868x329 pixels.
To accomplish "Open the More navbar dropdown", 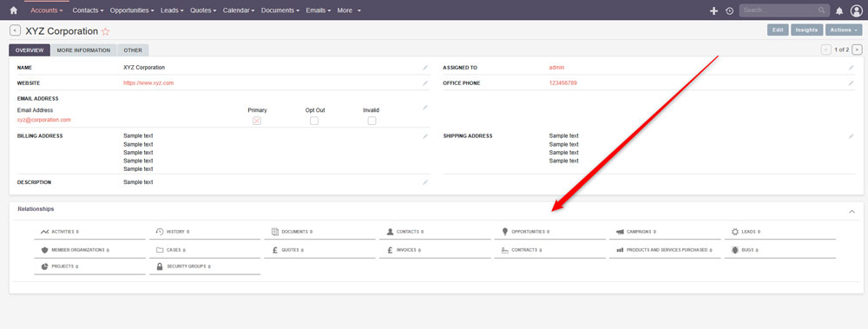I will [349, 10].
